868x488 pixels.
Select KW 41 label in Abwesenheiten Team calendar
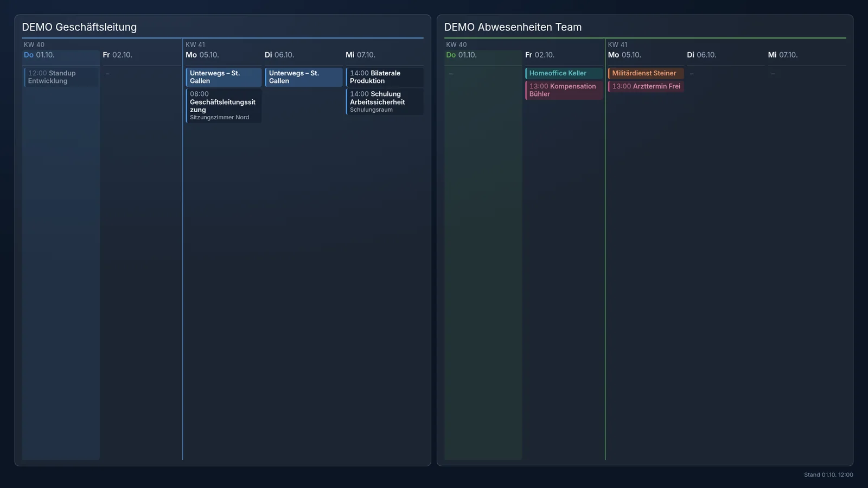[x=617, y=44]
